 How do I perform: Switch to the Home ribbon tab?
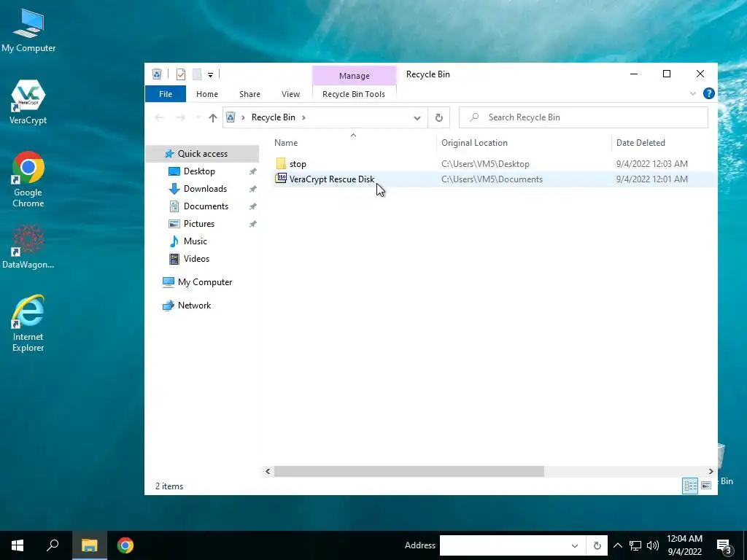[x=206, y=94]
